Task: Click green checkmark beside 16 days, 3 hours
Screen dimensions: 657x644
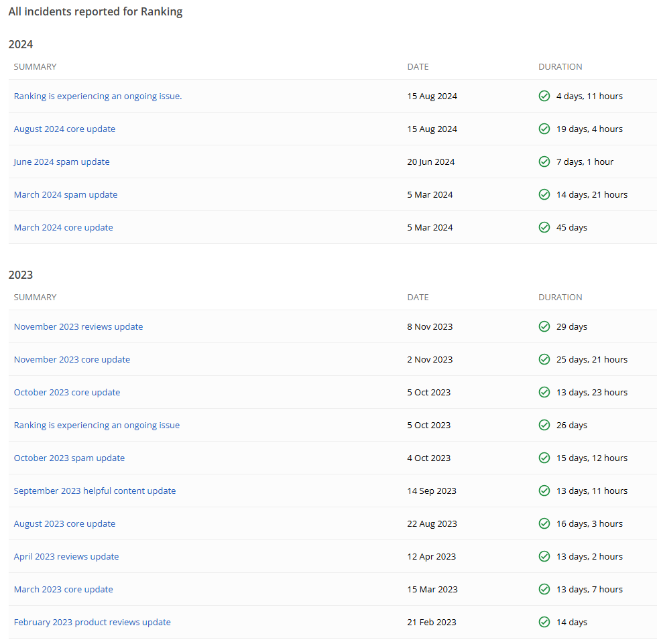Action: pos(544,524)
